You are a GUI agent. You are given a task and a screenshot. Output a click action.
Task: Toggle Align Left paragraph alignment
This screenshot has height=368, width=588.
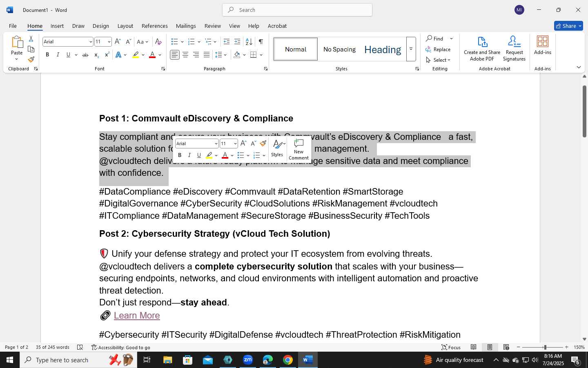175,55
